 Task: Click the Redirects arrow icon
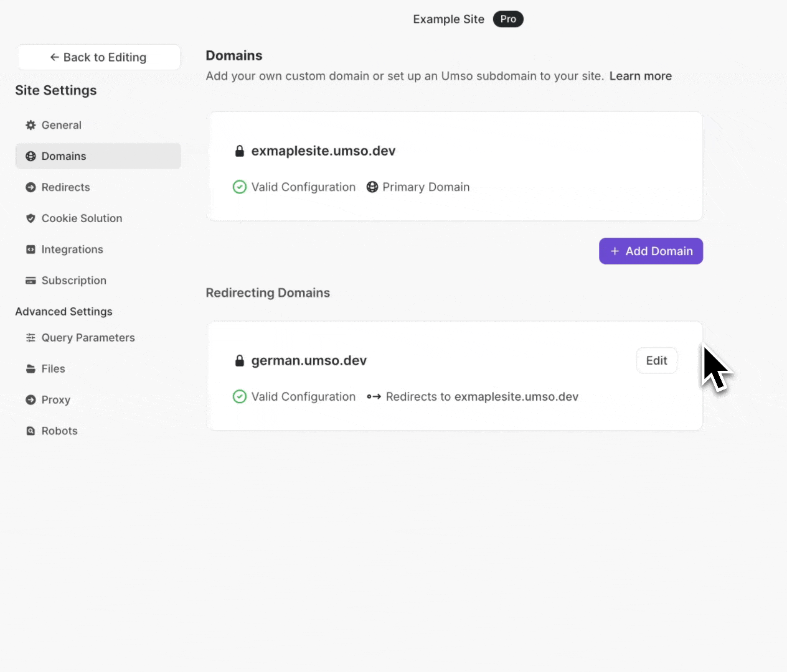31,187
